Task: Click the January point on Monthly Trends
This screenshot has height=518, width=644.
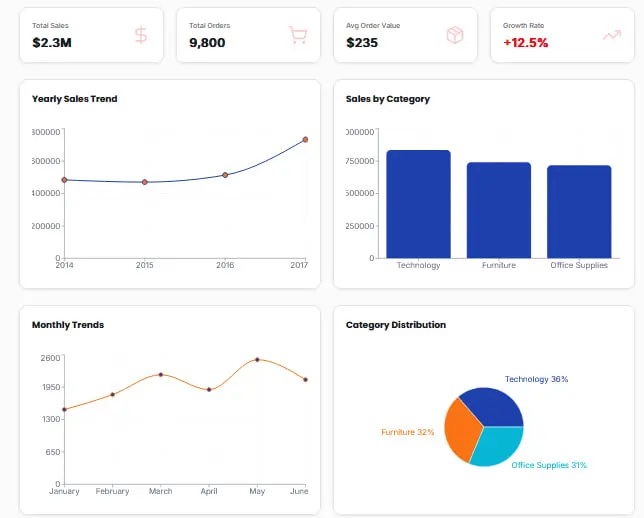Action: tap(64, 410)
